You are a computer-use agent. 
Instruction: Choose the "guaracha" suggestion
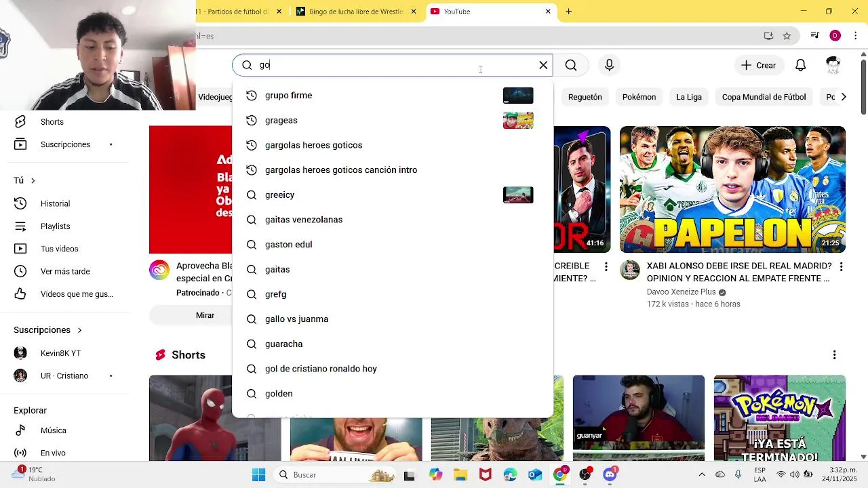pyautogui.click(x=393, y=344)
